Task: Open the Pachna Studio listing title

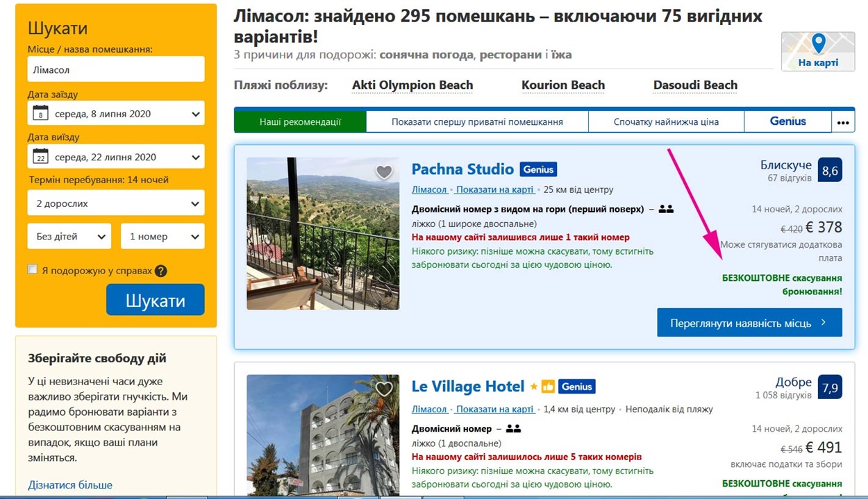Action: point(462,169)
